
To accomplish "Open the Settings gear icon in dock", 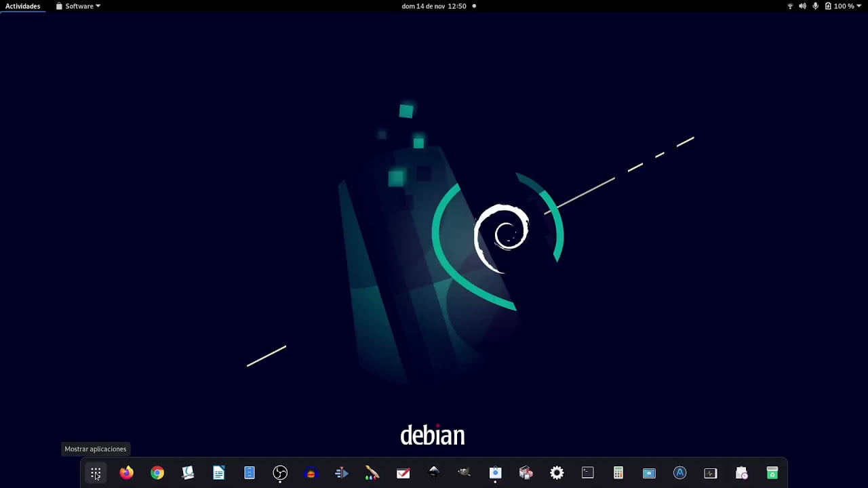I will (x=557, y=473).
